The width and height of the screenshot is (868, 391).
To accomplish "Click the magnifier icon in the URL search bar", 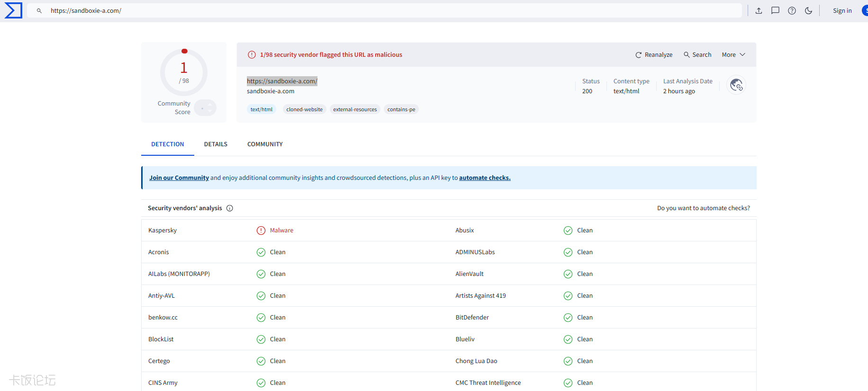I will point(39,10).
